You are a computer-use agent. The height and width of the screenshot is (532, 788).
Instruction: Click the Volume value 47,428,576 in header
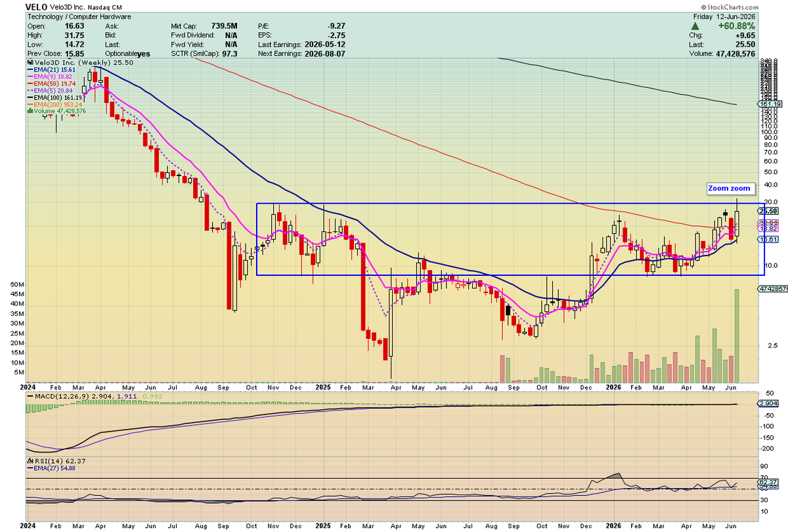pyautogui.click(x=735, y=53)
